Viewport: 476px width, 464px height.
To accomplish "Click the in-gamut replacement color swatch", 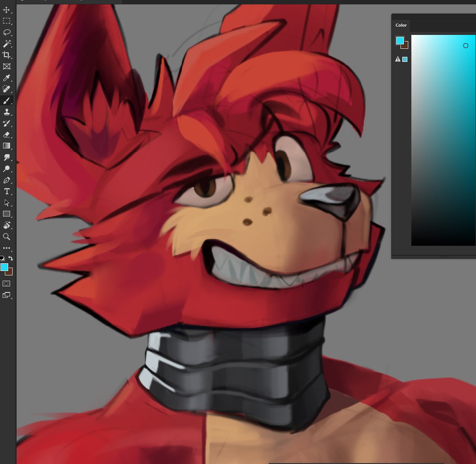I will pos(405,59).
